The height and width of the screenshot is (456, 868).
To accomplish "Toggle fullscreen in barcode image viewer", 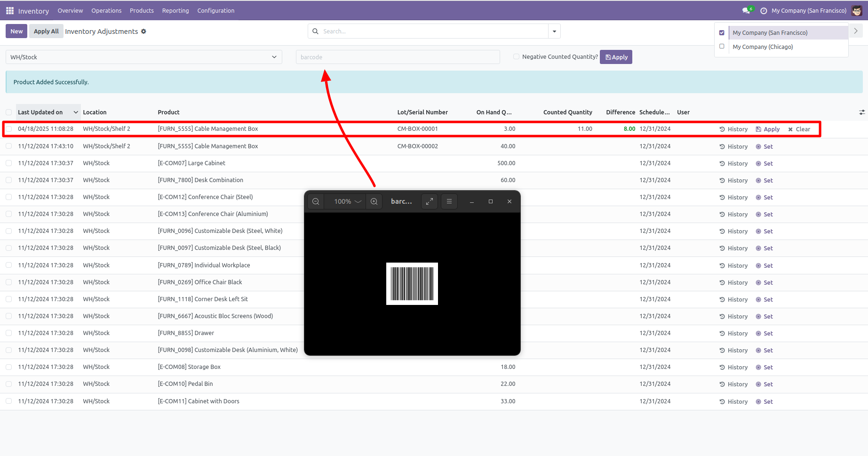I will click(x=430, y=201).
